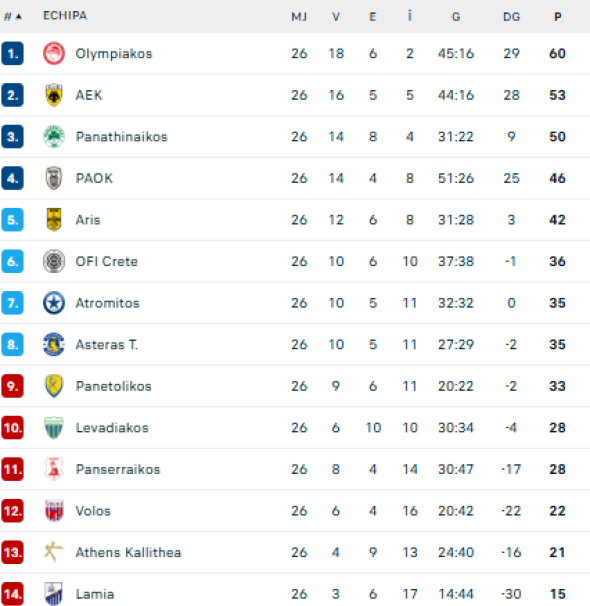The height and width of the screenshot is (606, 590).
Task: Click the Levadiakos green shield logo
Action: pyautogui.click(x=54, y=427)
